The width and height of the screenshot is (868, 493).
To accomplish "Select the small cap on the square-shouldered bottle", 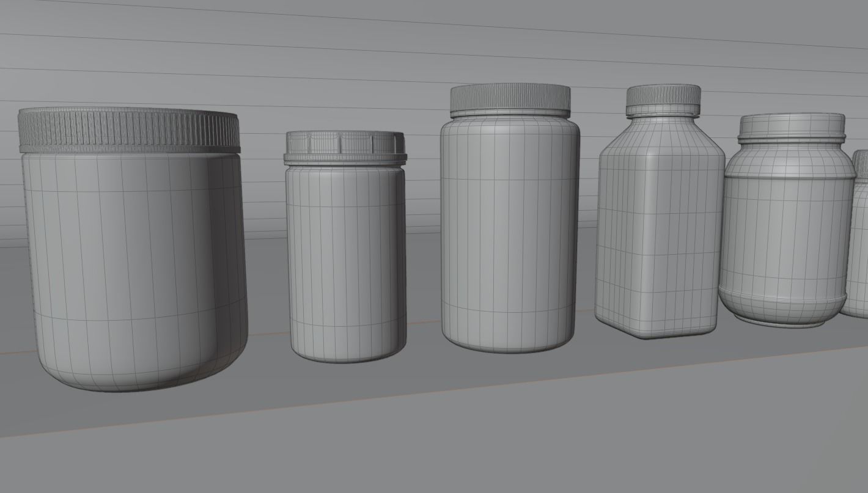I will [663, 100].
